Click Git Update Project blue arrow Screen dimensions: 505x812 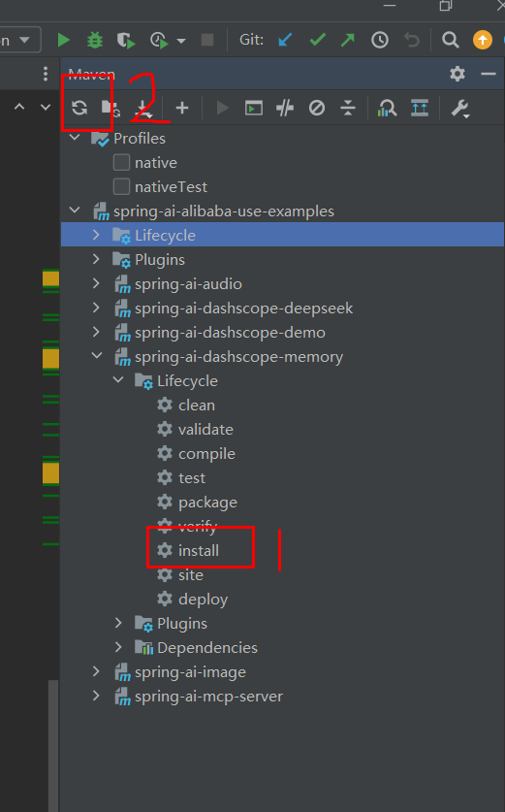click(285, 40)
